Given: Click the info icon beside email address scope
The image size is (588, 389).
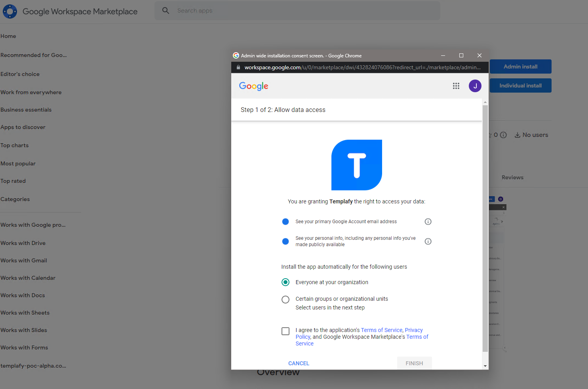Looking at the screenshot, I should coord(428,222).
